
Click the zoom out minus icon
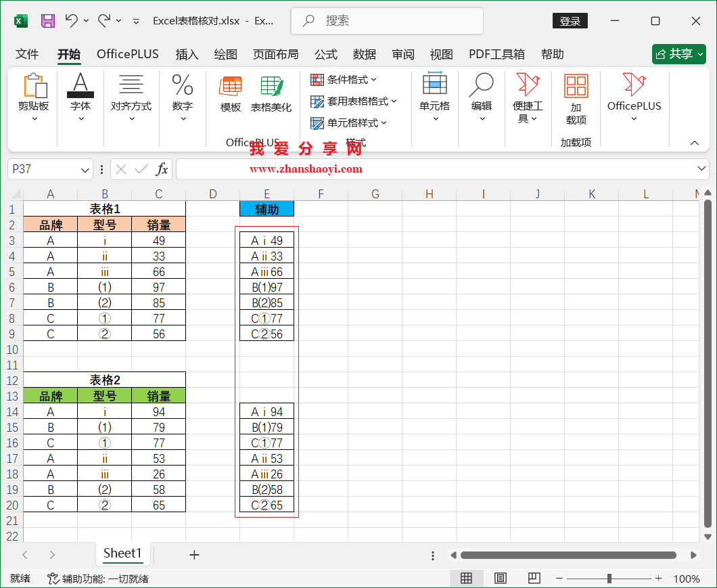pos(559,579)
